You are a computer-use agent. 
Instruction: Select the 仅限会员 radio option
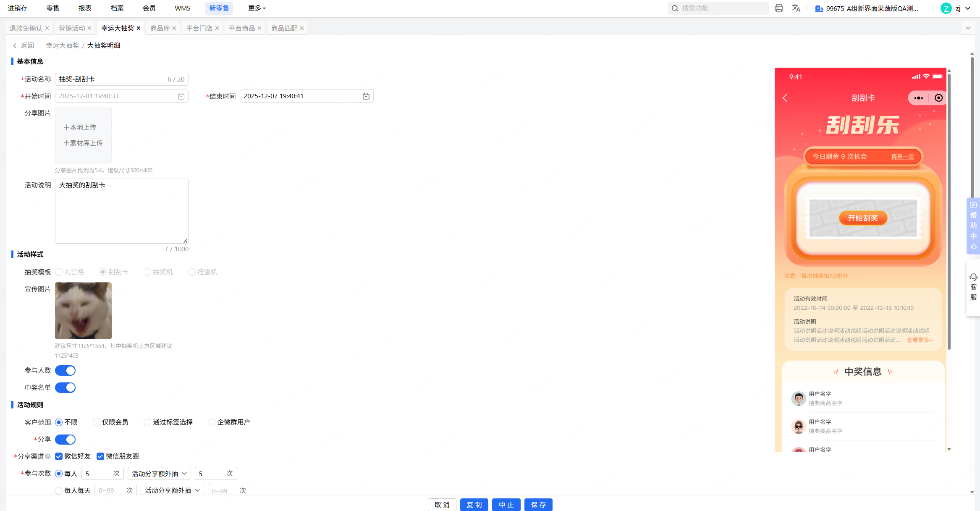97,422
